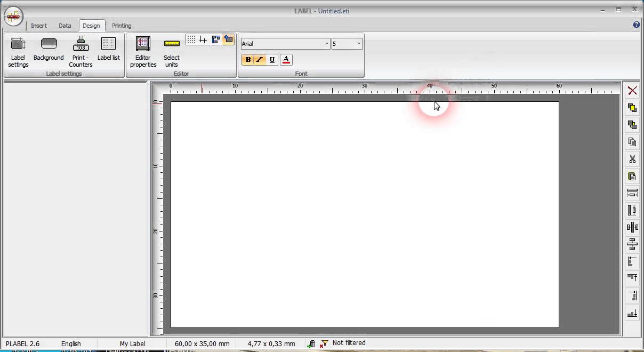644x352 pixels.
Task: Select the Design tab
Action: point(91,26)
